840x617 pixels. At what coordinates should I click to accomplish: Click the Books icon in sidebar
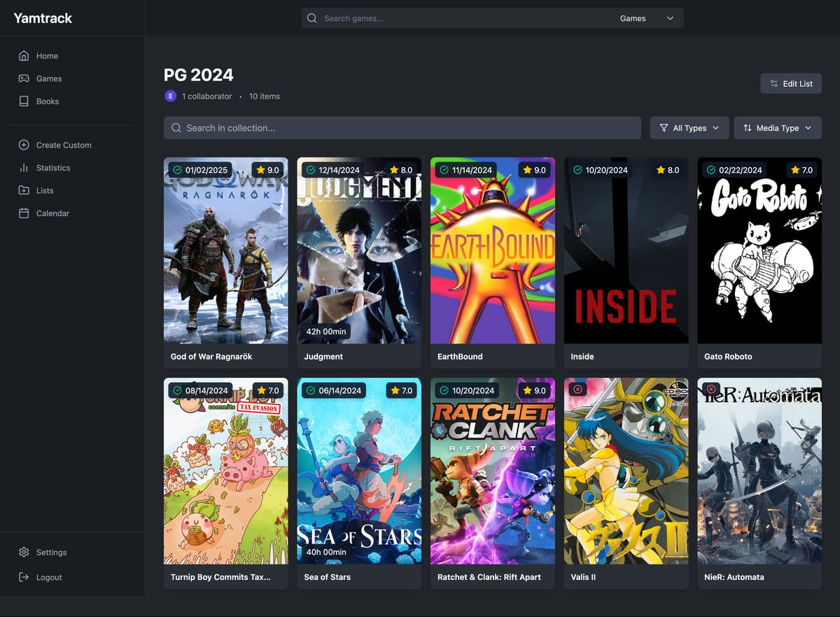24,101
